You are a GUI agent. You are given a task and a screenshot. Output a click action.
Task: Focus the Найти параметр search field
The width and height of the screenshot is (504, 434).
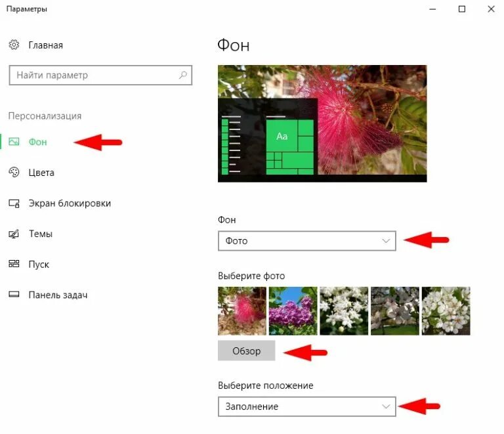click(x=100, y=76)
